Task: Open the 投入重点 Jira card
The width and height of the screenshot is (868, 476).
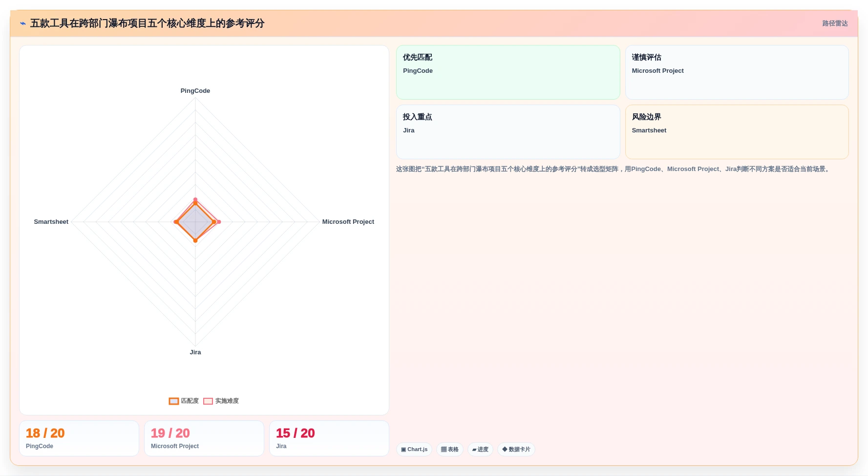Action: click(508, 132)
